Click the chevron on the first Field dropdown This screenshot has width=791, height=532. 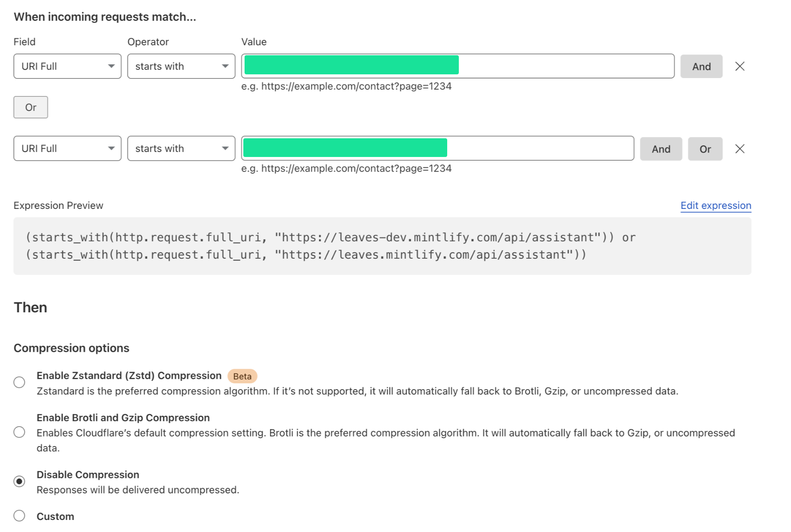[111, 66]
